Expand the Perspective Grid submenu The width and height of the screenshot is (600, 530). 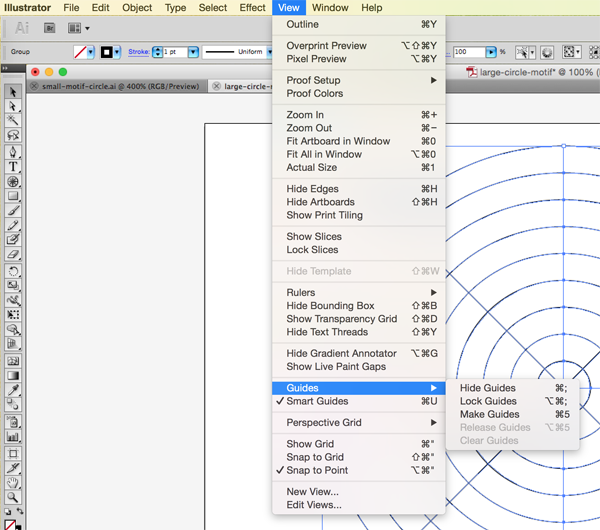click(359, 422)
